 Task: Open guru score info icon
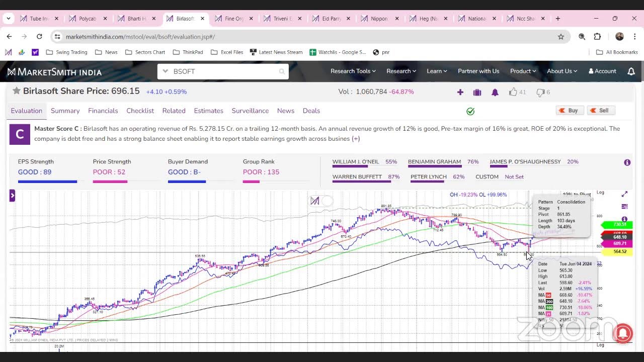pos(627,162)
